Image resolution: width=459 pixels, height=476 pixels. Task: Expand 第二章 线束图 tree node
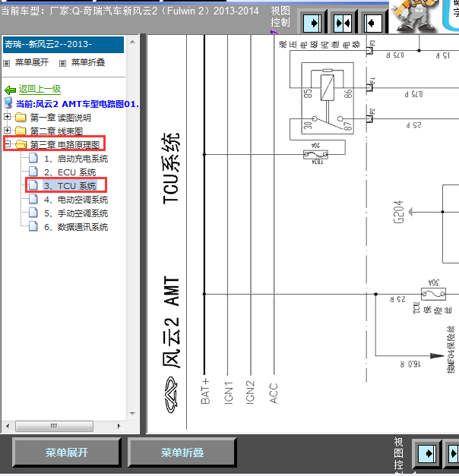pos(7,131)
